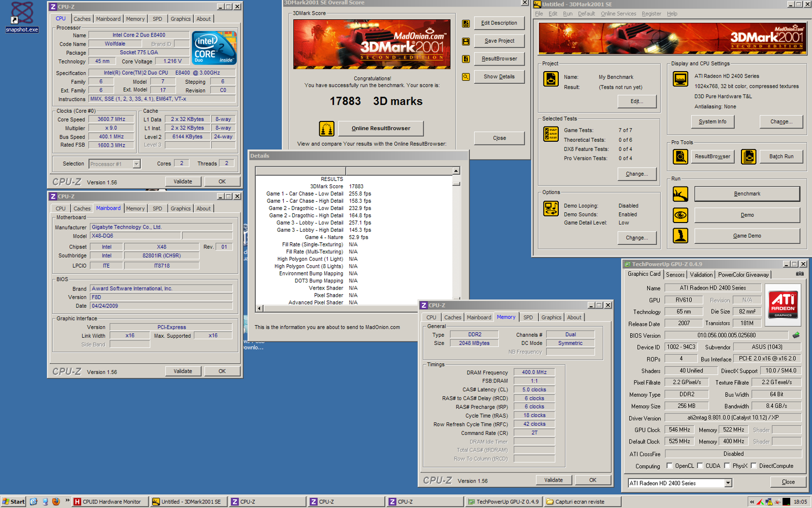Click the Intel Core 2 Duo logo

tap(215, 48)
